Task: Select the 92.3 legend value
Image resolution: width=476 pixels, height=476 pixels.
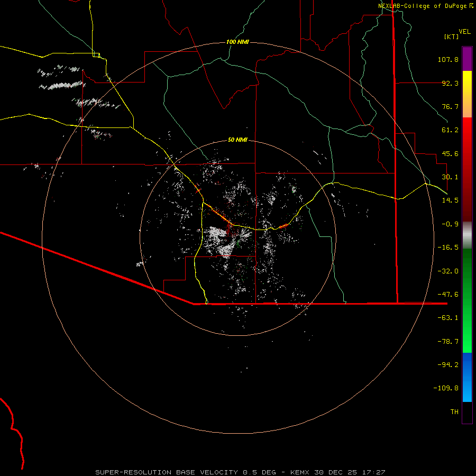Action: [450, 83]
